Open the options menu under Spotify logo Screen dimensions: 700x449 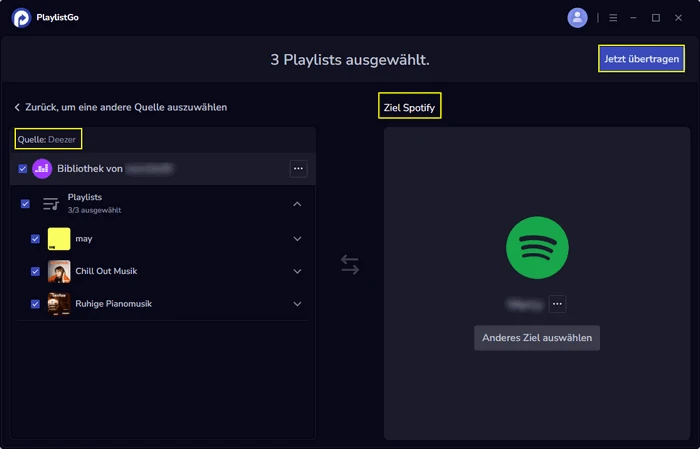click(557, 304)
